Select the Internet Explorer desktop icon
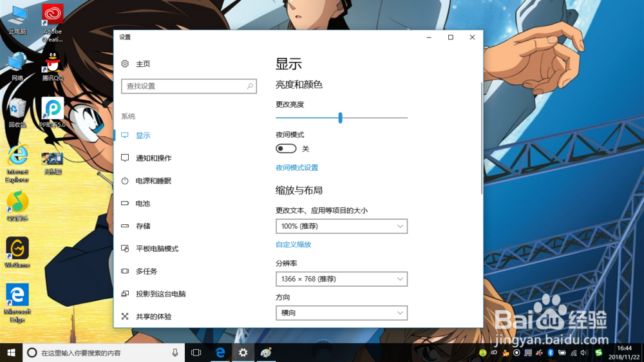This screenshot has height=362, width=644. (x=17, y=163)
